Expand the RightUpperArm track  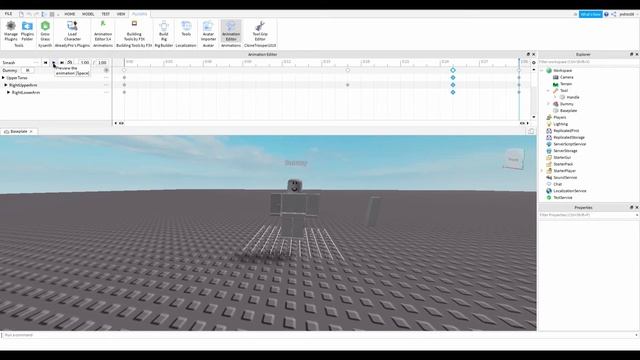coord(6,85)
